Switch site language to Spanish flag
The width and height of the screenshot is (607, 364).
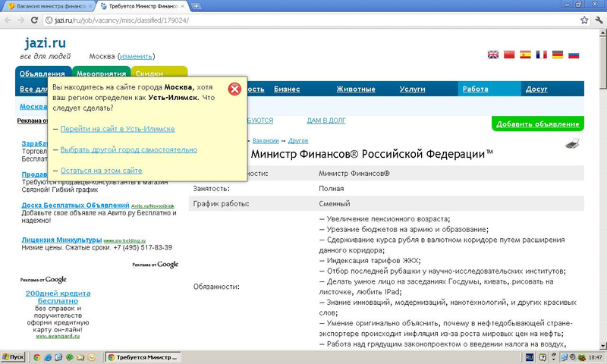(x=525, y=55)
